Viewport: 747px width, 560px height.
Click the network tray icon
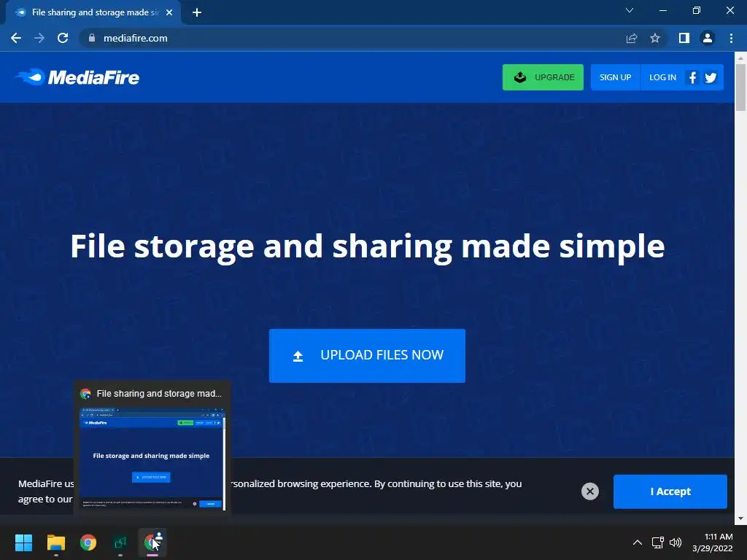tap(658, 542)
